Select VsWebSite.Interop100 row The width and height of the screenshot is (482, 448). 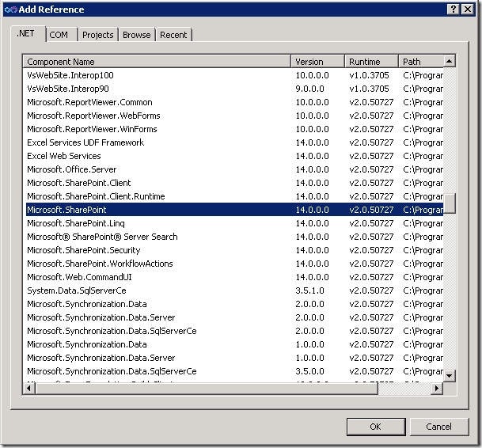pyautogui.click(x=234, y=75)
